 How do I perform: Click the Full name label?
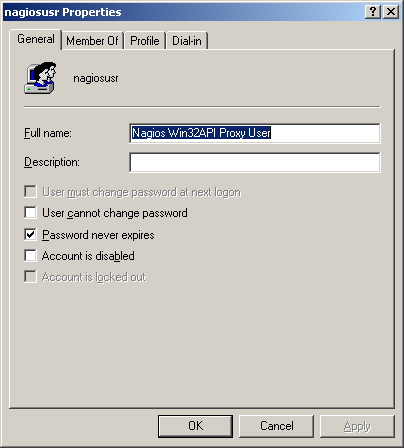(48, 133)
